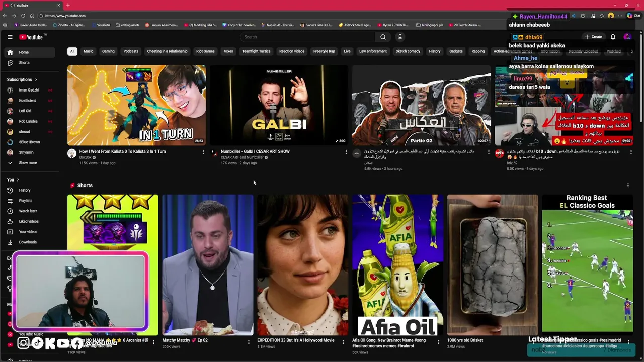This screenshot has width=644, height=362.
Task: Open options for Kalista 3 video
Action: click(x=204, y=152)
